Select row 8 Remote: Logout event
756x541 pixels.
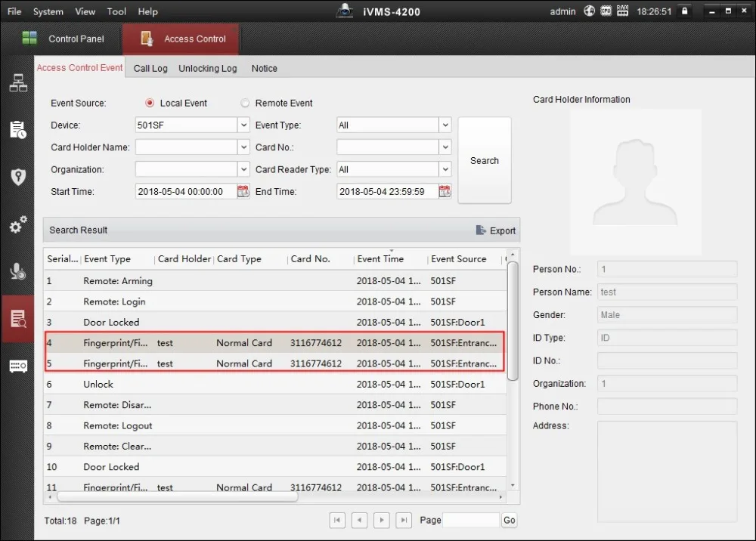[275, 425]
